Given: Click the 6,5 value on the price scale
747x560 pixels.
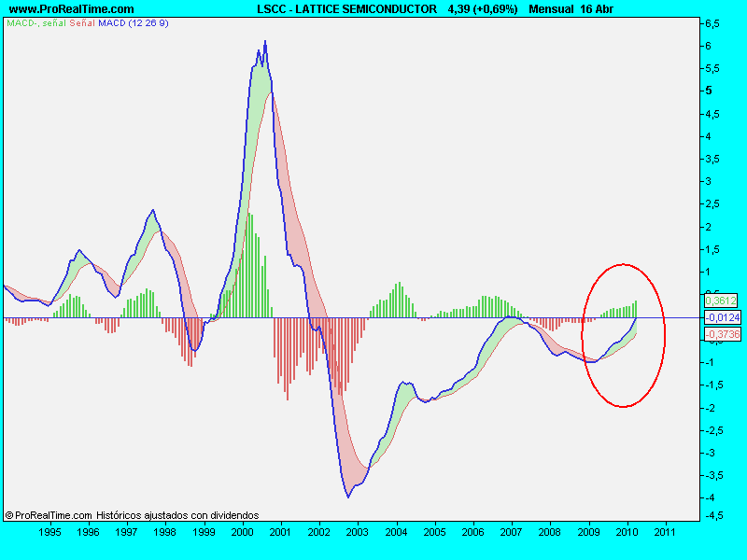Looking at the screenshot, I should point(712,24).
